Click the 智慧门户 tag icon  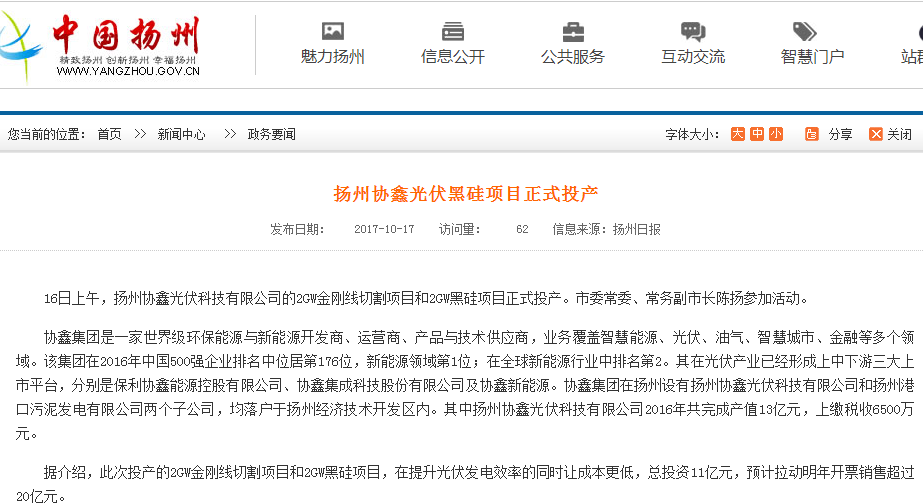point(805,31)
